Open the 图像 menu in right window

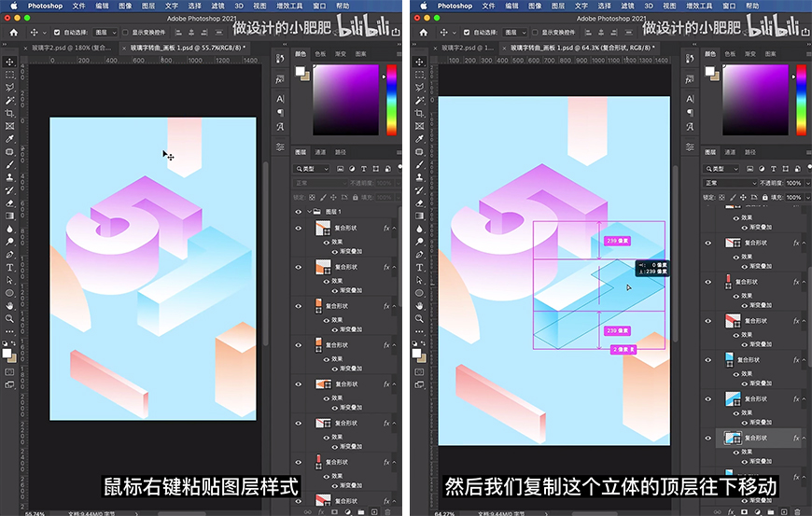535,6
